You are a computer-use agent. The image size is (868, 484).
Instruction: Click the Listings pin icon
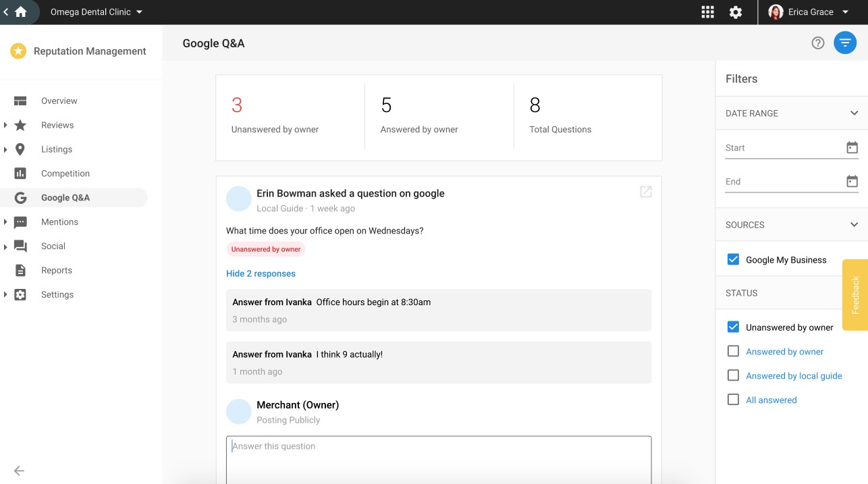pyautogui.click(x=20, y=149)
